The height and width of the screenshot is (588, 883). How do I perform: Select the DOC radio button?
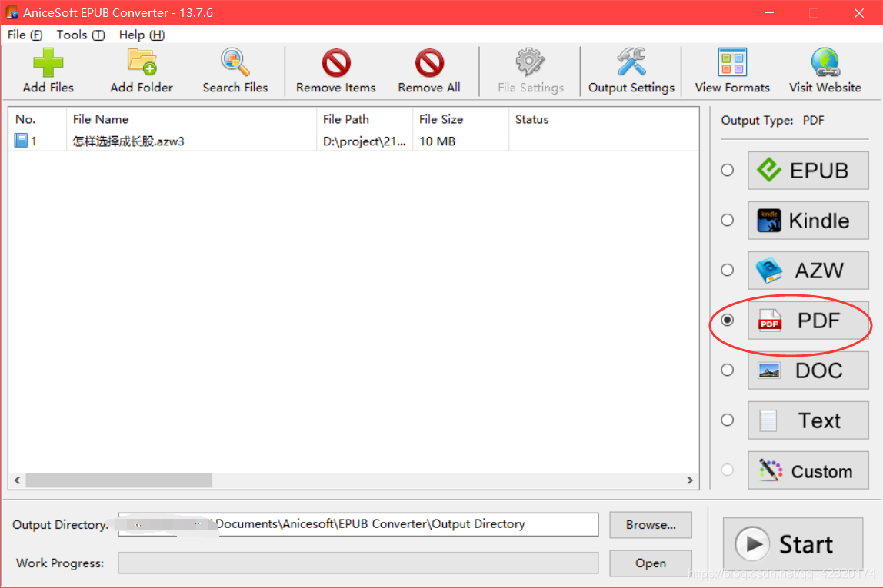click(727, 370)
